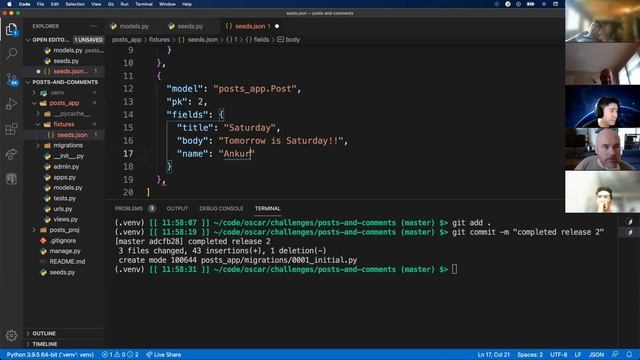This screenshot has width=640, height=360.
Task: Click the feedback icon in status bar
Action: 615,355
